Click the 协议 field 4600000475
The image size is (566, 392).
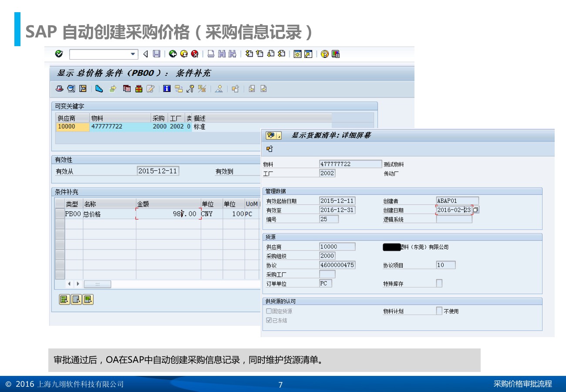point(337,265)
